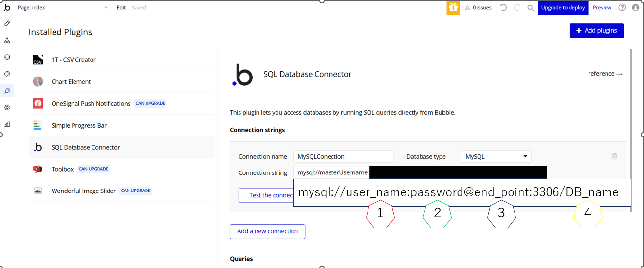Click the OneSignal plugin icon
Screen dimensions: 644x268
tap(38, 103)
